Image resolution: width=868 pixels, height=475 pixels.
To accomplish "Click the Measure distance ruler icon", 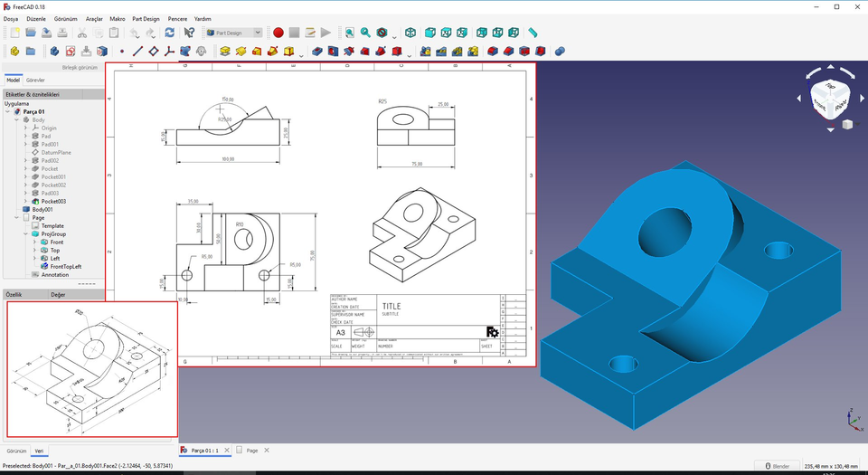I will tap(533, 33).
